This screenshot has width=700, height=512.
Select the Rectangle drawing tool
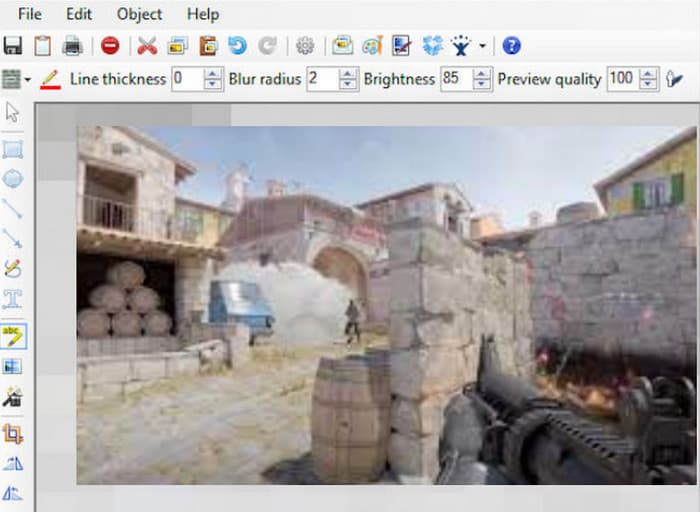12,150
